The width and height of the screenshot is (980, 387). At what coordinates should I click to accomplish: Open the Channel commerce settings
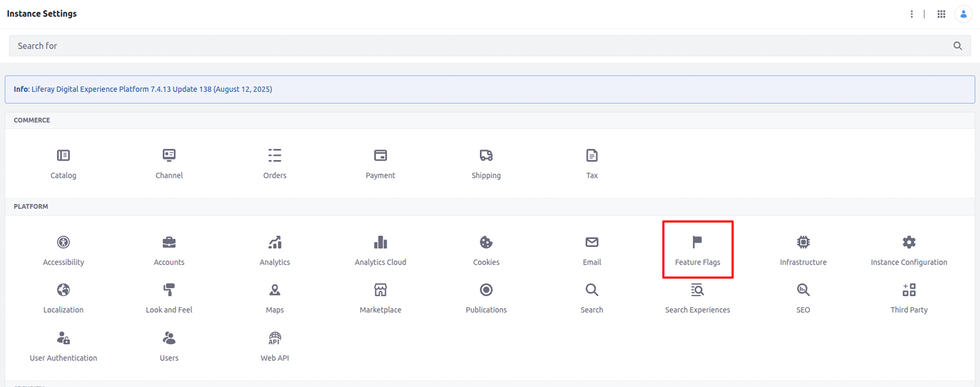[x=169, y=155]
